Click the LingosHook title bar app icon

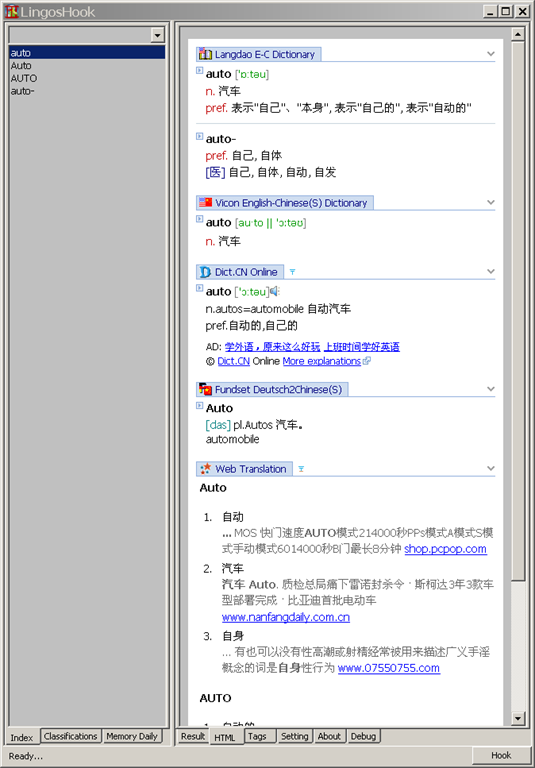coord(12,11)
